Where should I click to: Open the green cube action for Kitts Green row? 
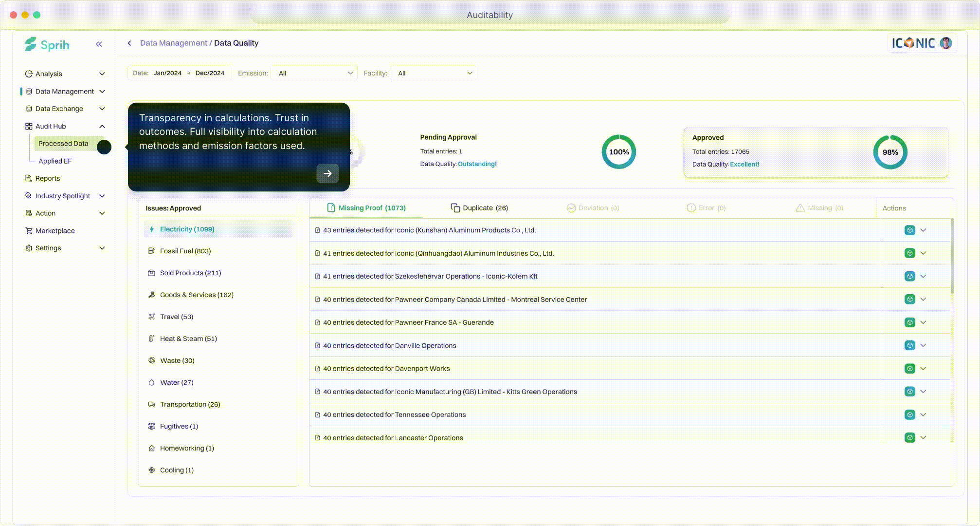909,392
